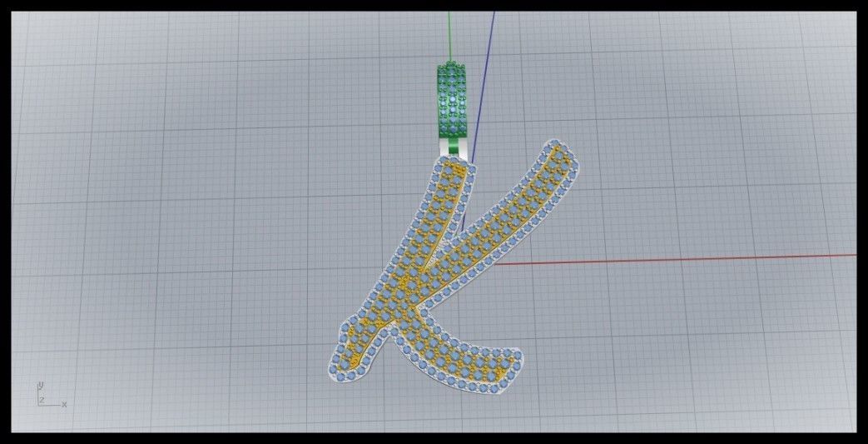Viewport: 868px width, 444px height.
Task: Select the green bail on the pendant
Action: 452,101
